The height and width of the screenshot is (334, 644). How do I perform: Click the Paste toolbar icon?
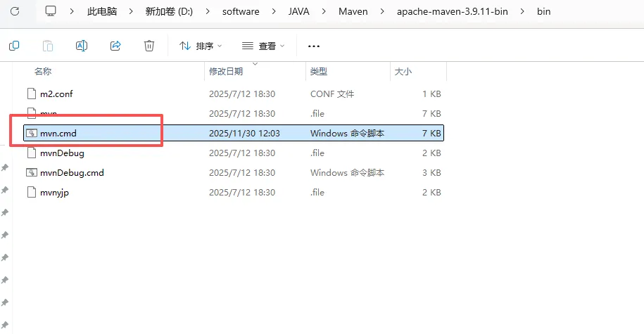tap(48, 46)
